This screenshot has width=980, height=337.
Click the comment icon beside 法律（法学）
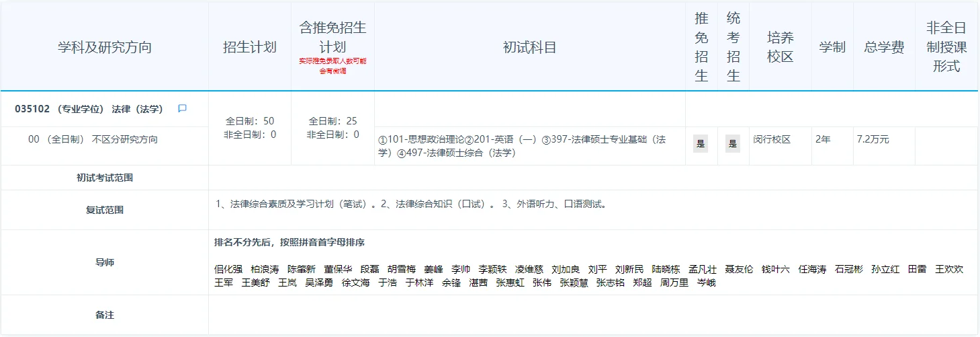[x=182, y=109]
